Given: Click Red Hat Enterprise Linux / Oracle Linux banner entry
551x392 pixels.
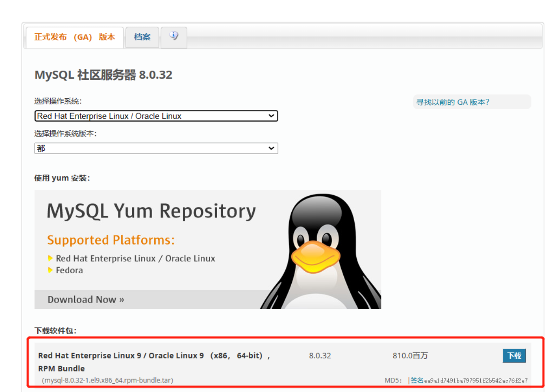Looking at the screenshot, I should (x=135, y=259).
